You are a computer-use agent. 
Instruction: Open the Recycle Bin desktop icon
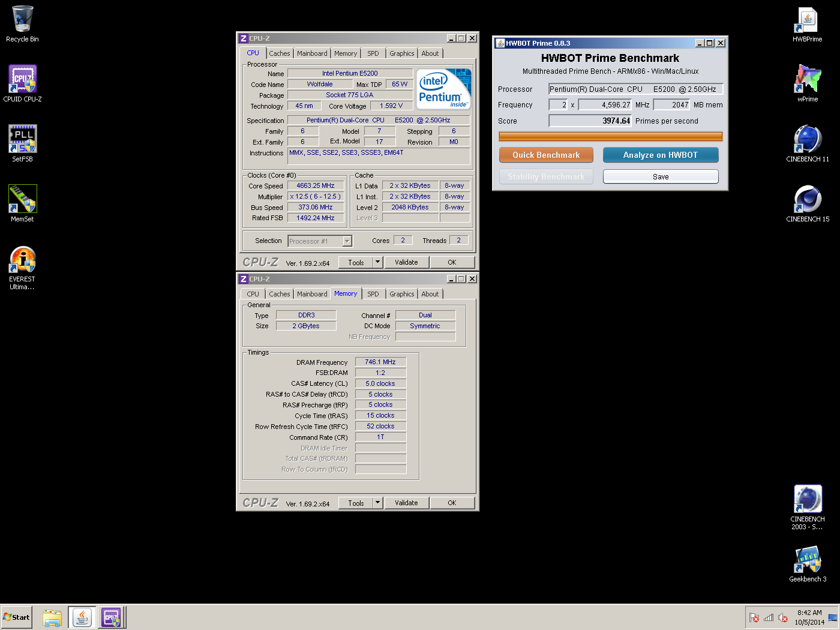coord(22,24)
